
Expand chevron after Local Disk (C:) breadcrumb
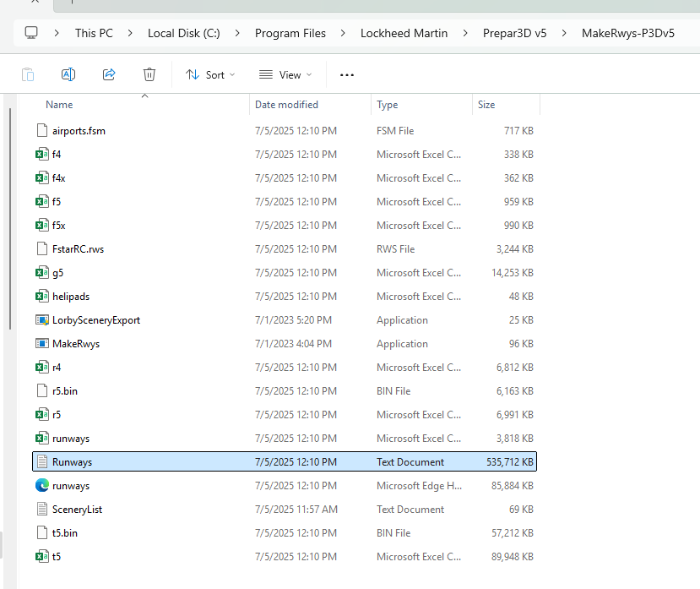pyautogui.click(x=237, y=33)
